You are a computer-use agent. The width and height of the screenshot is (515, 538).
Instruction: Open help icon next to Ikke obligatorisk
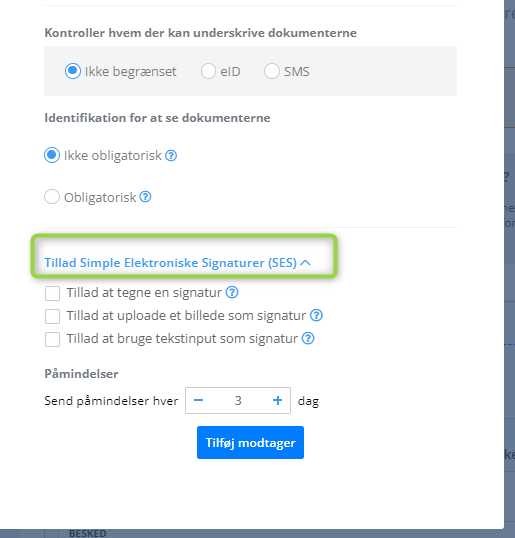[x=171, y=156]
